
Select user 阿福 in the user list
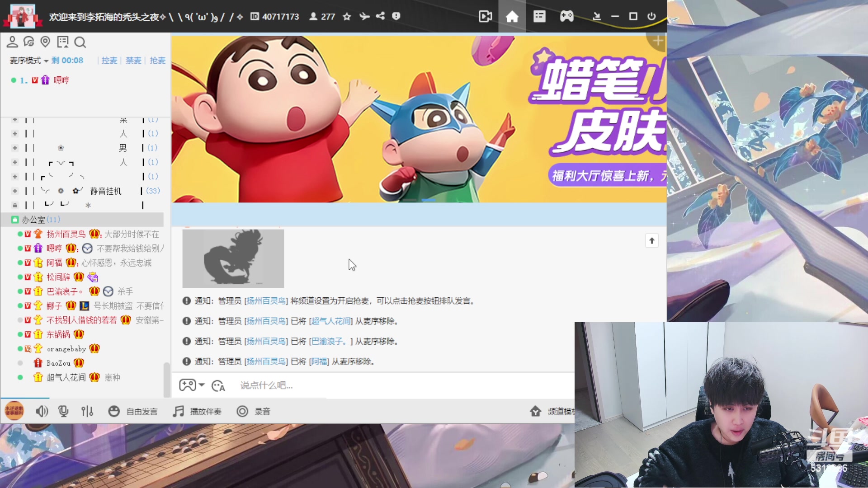[54, 263]
